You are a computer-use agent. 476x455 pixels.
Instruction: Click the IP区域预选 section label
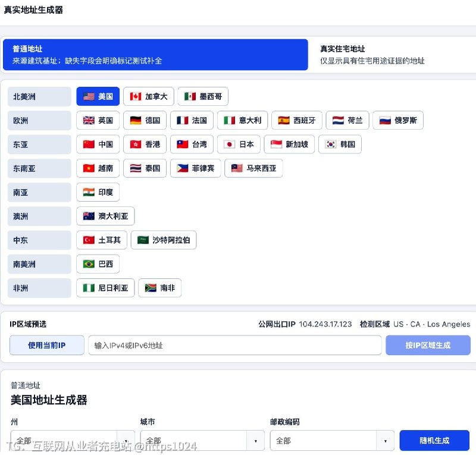click(28, 324)
